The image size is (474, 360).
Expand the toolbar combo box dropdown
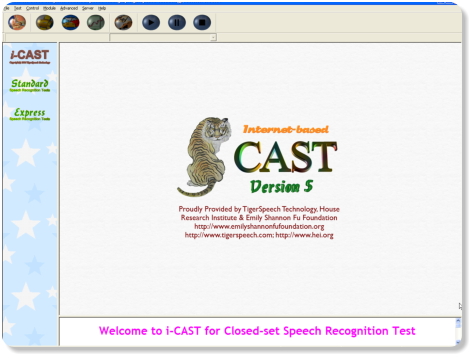[x=213, y=38]
